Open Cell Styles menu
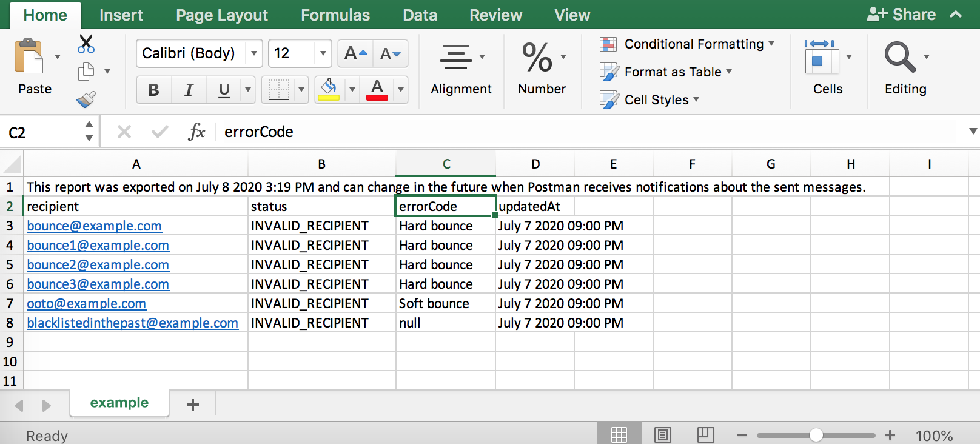 [x=649, y=99]
